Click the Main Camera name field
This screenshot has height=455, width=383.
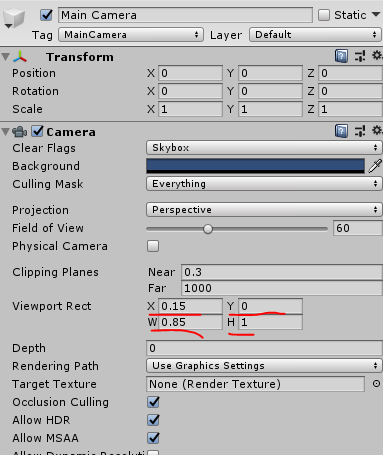tap(185, 15)
